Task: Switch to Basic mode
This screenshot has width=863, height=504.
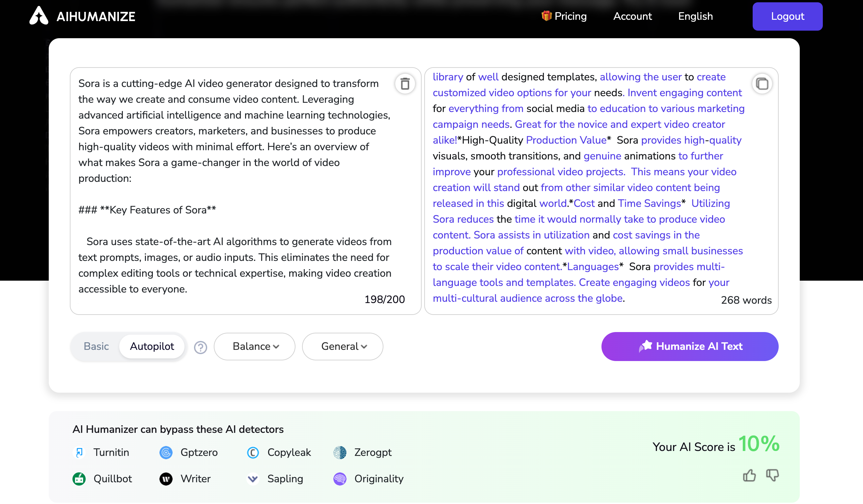Action: 96,346
